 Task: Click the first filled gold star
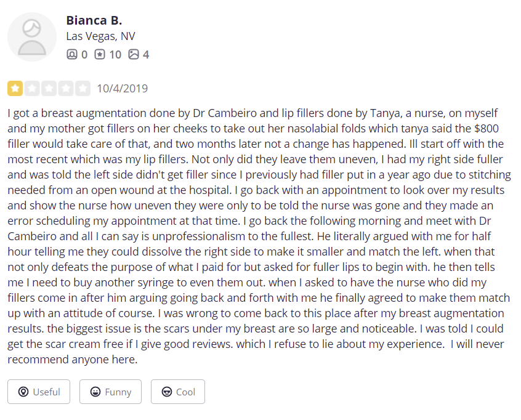coord(15,89)
